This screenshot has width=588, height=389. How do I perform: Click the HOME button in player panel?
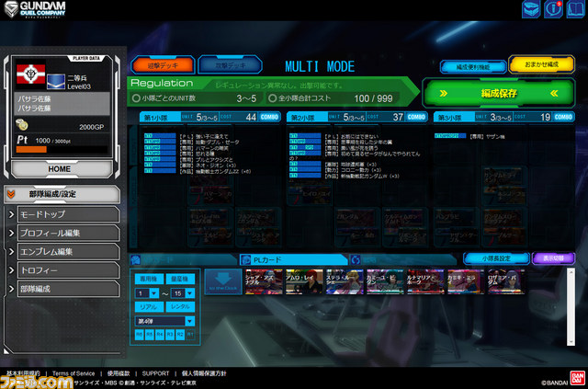(x=59, y=169)
